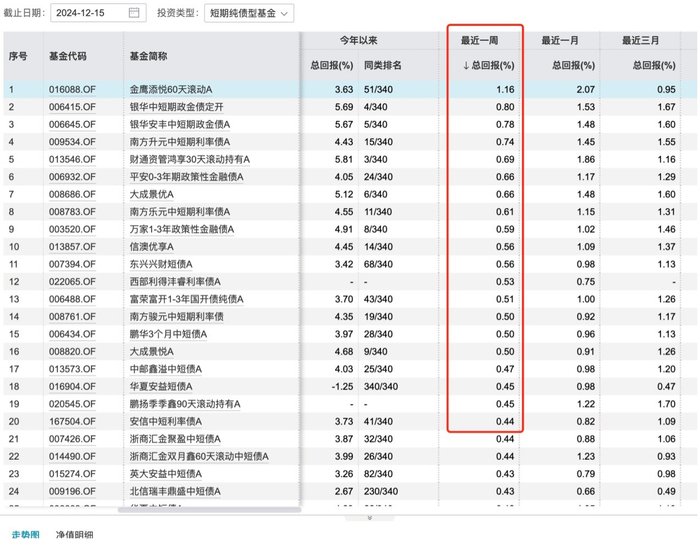Click the 截止日期 input showing 2024-12-15
This screenshot has width=700, height=540.
click(x=98, y=13)
